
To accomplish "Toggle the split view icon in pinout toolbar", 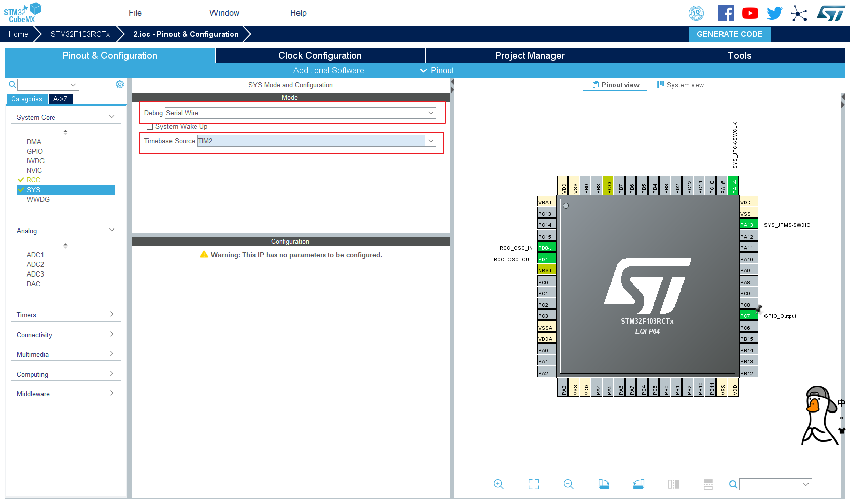I will click(x=673, y=484).
